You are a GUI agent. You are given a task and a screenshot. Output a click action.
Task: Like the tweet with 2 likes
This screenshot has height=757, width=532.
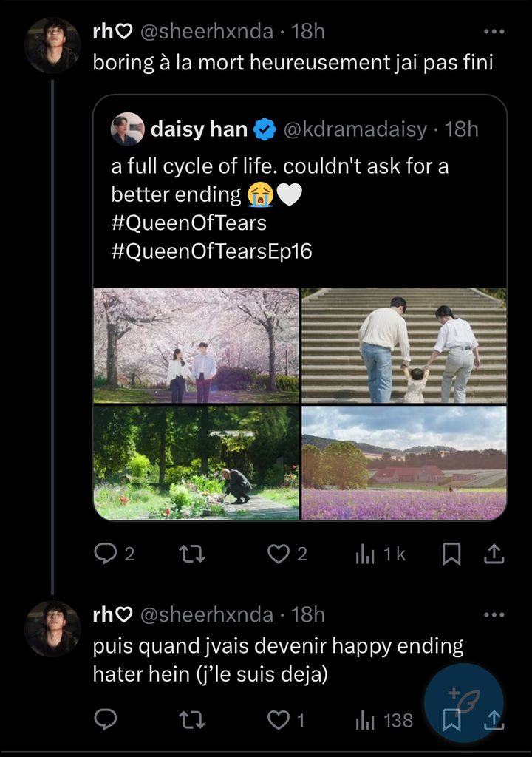tap(279, 554)
